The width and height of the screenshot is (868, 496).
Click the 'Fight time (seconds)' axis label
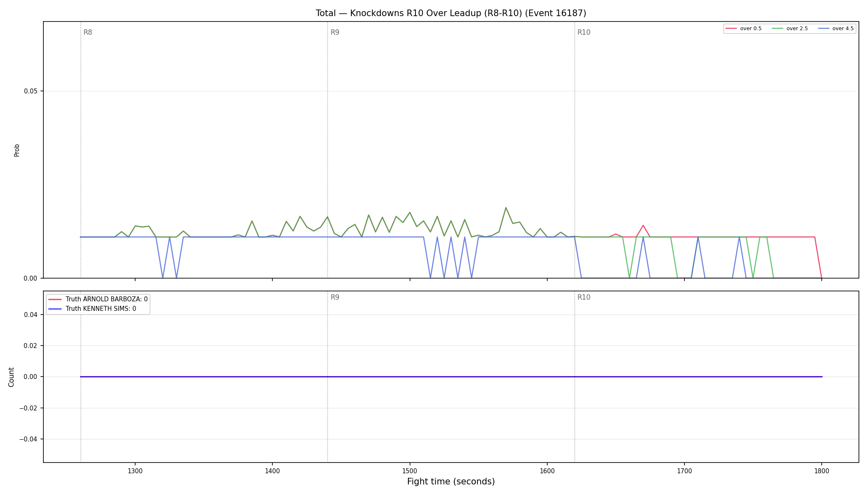click(451, 482)
